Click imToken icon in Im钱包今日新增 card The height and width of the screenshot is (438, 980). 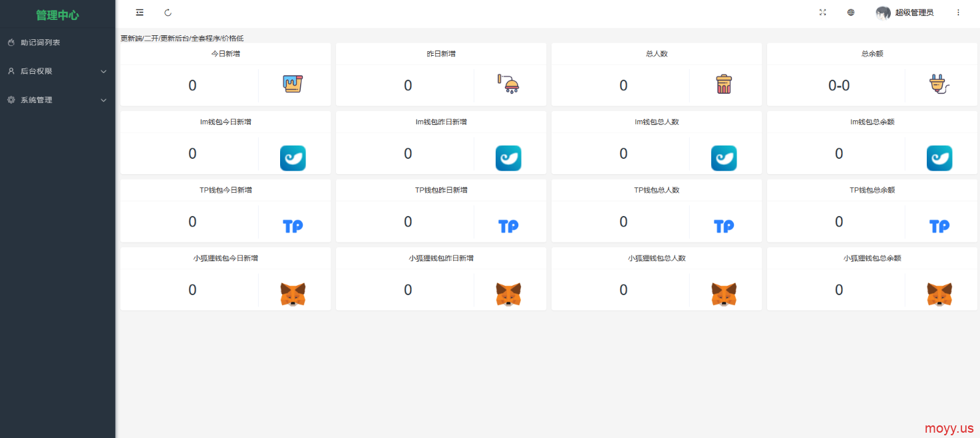pyautogui.click(x=293, y=158)
